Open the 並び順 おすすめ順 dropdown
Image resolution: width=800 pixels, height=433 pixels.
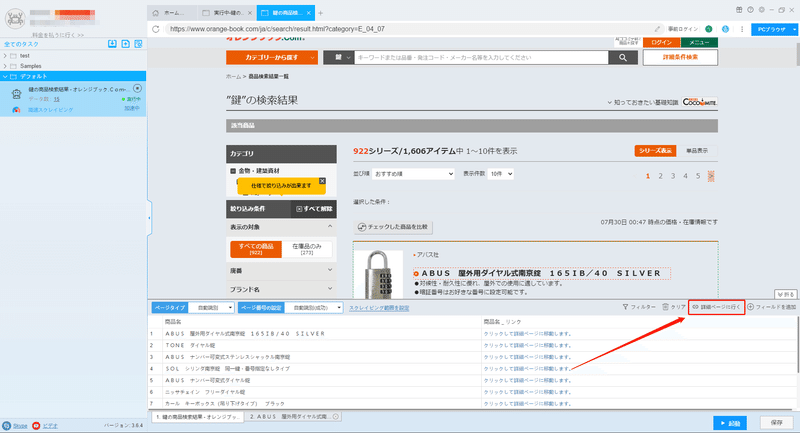coord(413,174)
